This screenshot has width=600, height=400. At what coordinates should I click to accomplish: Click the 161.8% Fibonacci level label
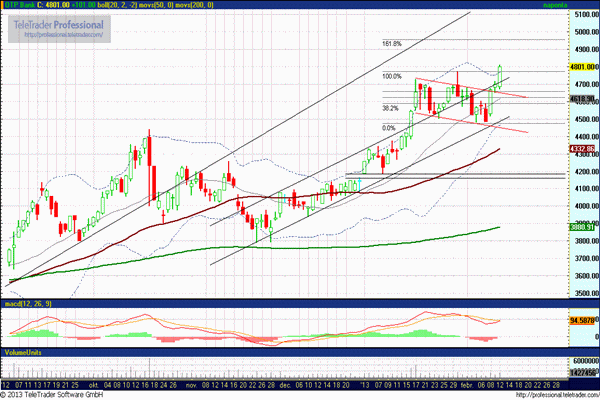[x=392, y=44]
